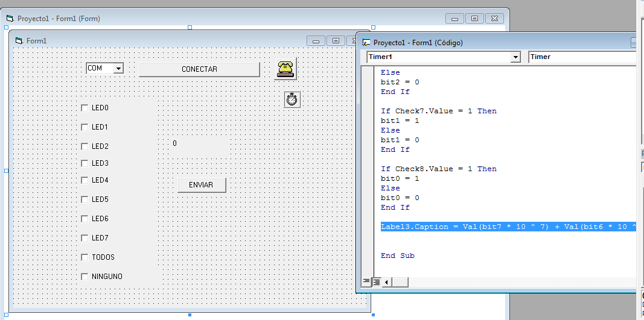Click the 'bit1 = 1' code line
This screenshot has width=644, height=320.
400,121
